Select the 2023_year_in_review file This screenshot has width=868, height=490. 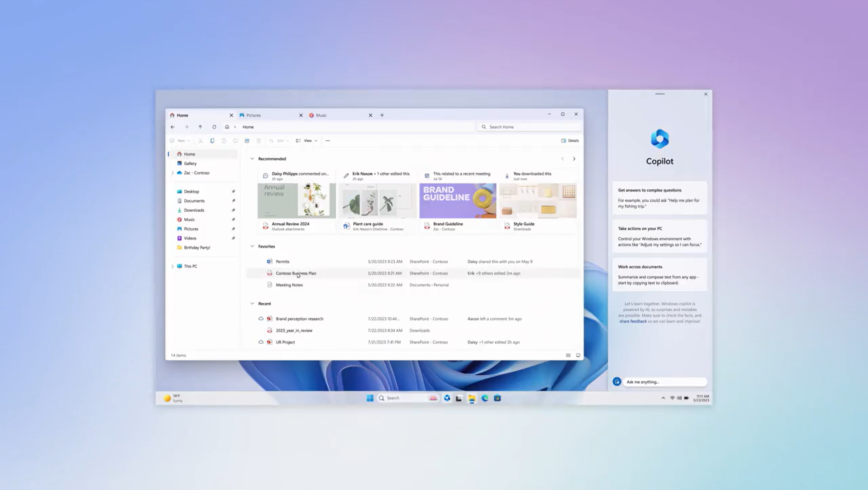[x=413, y=330]
